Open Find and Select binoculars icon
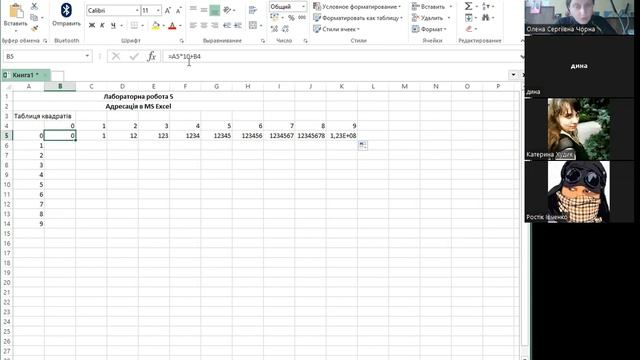The height and width of the screenshot is (360, 640). click(485, 18)
